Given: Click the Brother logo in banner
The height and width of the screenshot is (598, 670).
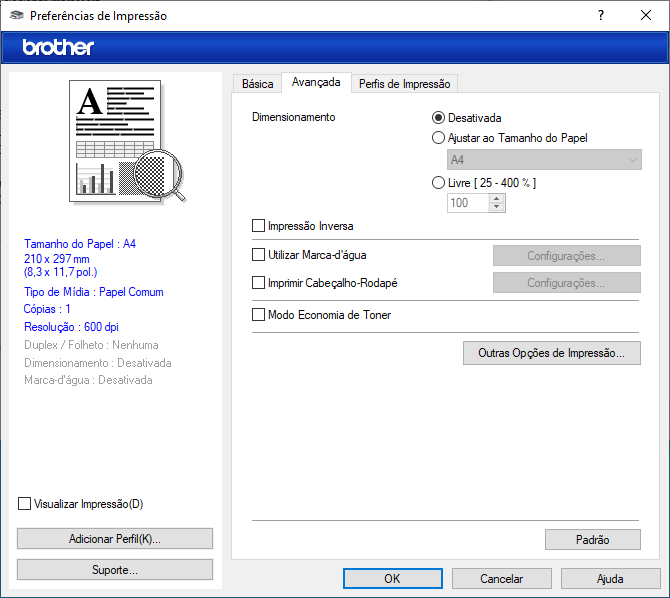Looking at the screenshot, I should tap(58, 47).
